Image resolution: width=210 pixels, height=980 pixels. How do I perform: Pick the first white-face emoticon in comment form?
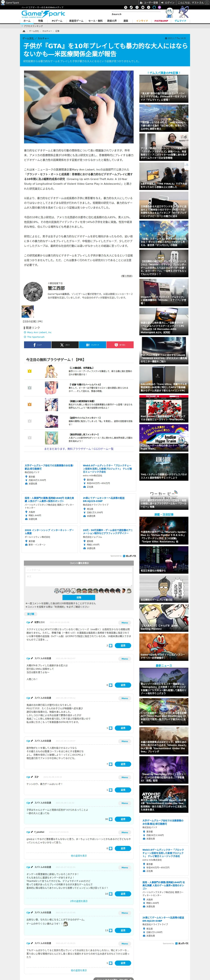pyautogui.click(x=56, y=591)
